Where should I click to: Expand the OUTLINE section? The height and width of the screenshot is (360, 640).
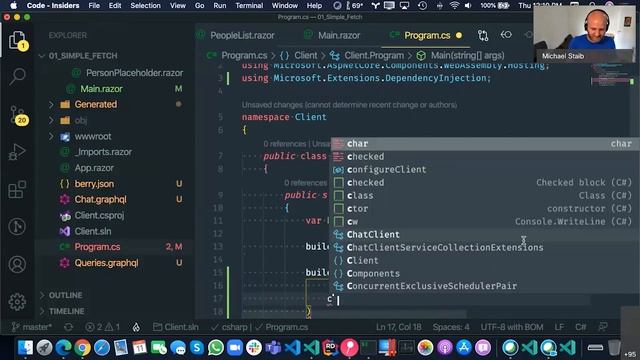pos(65,295)
